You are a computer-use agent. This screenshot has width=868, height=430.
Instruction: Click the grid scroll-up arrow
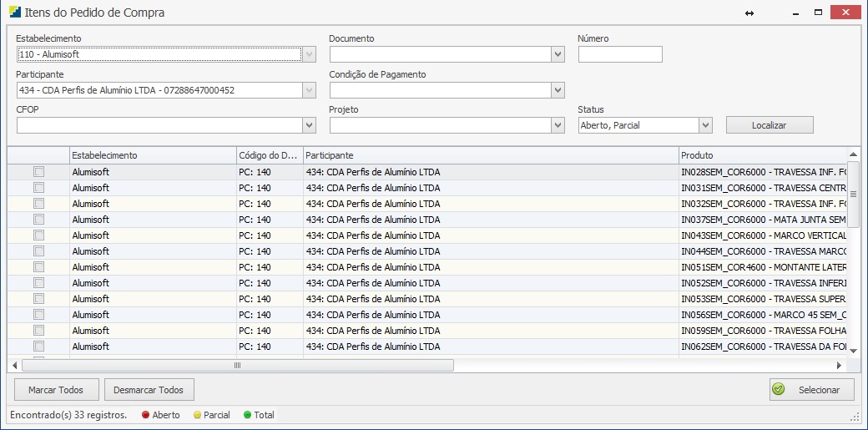853,154
